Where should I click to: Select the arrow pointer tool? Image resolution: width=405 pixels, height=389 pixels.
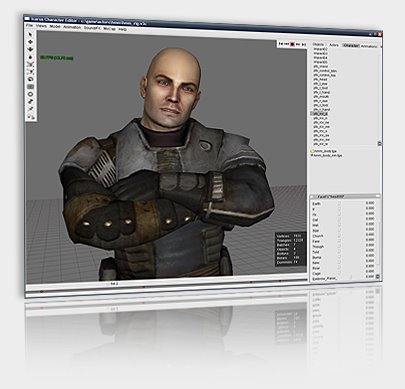click(x=30, y=34)
